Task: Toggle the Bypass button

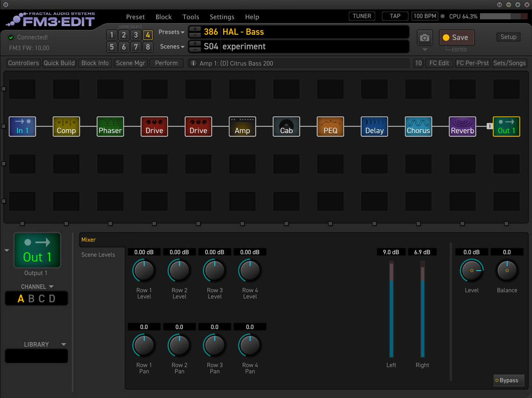Action: [509, 380]
